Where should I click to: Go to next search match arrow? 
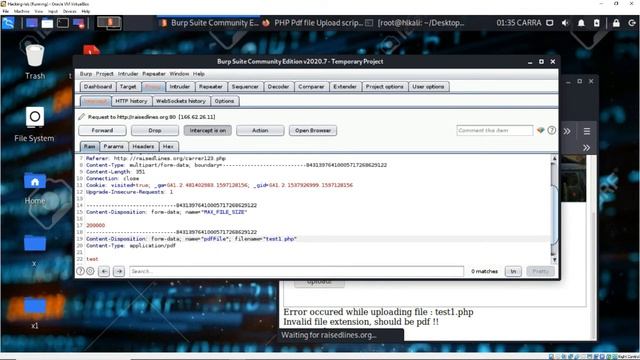119,271
